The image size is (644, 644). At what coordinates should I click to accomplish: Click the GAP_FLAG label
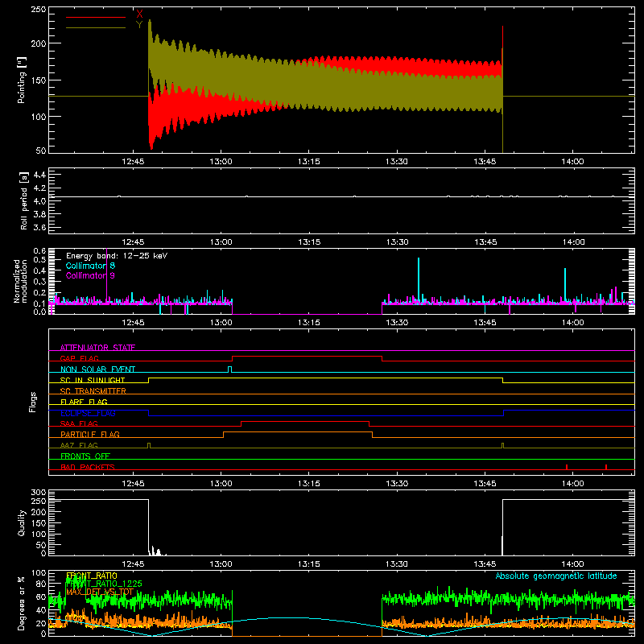click(79, 358)
